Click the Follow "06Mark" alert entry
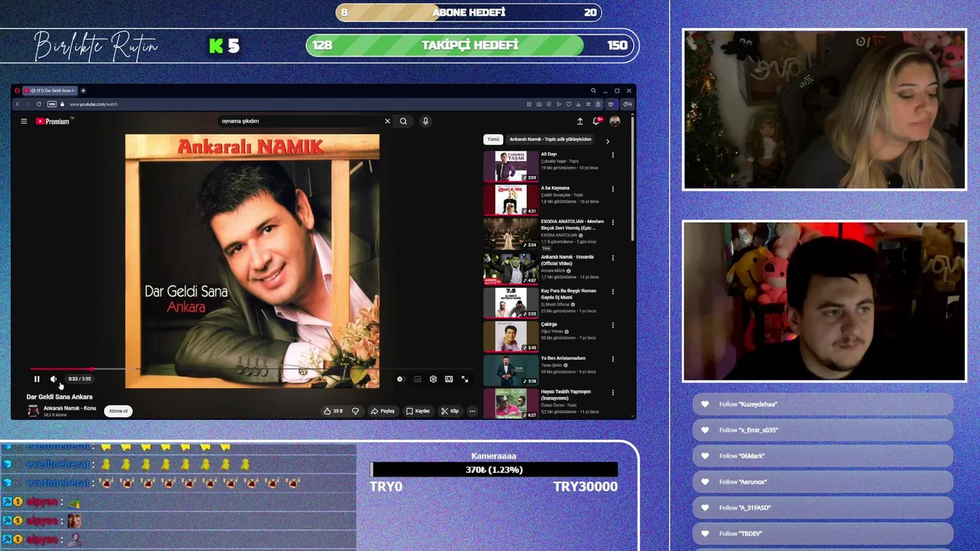This screenshot has width=980, height=551. click(x=823, y=456)
